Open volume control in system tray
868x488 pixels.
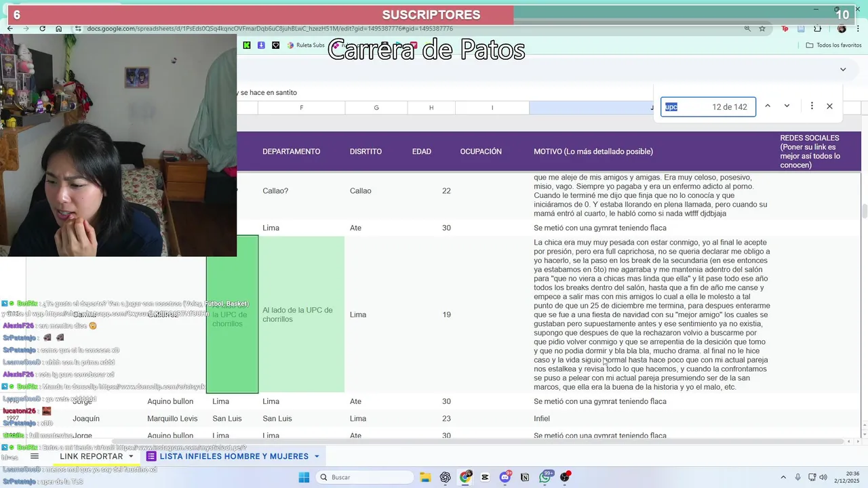coord(823,477)
